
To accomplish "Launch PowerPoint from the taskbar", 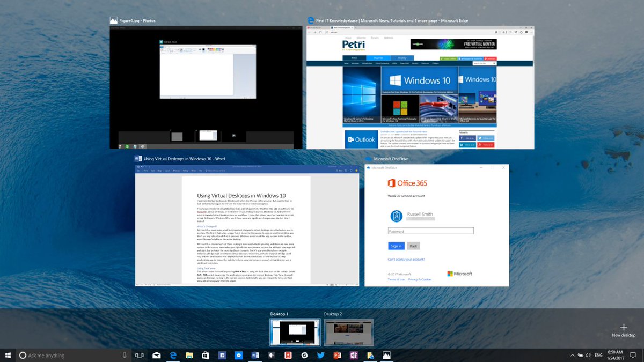I will coord(338,355).
